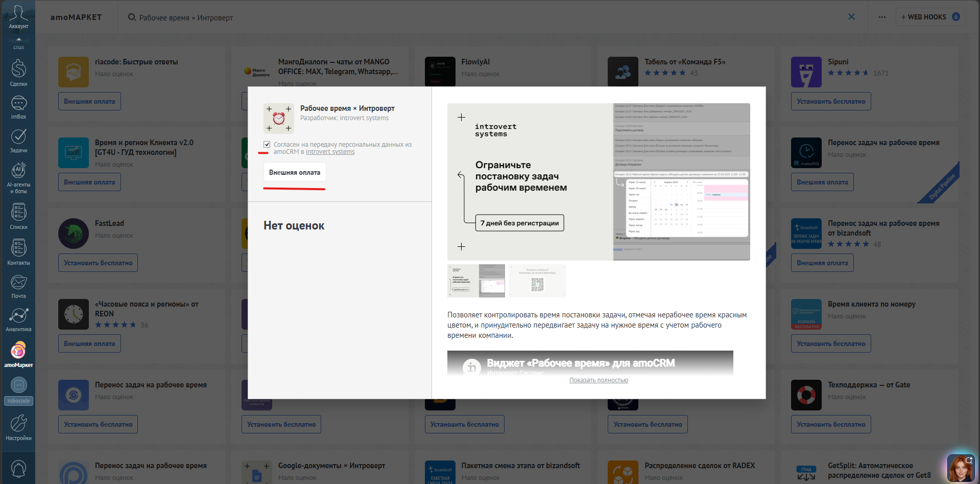The image size is (980, 484).
Task: Click Внешняя оплата under Часовые пояса REON
Action: pos(89,343)
